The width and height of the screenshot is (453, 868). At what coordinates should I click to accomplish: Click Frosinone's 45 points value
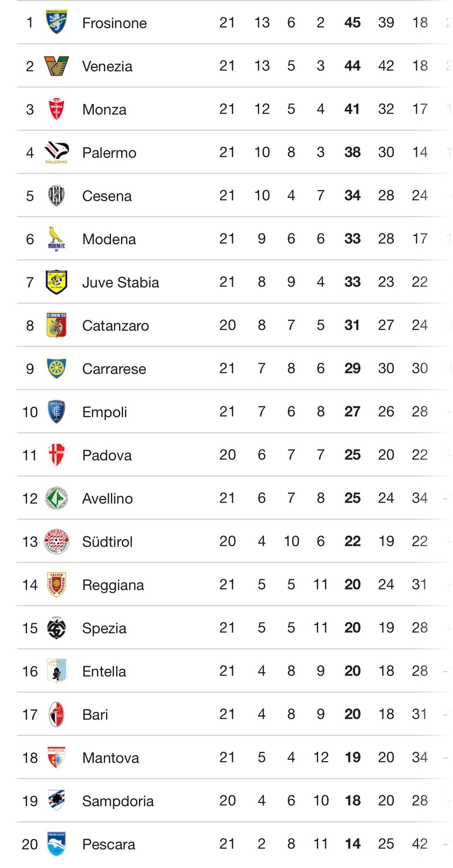tap(352, 22)
